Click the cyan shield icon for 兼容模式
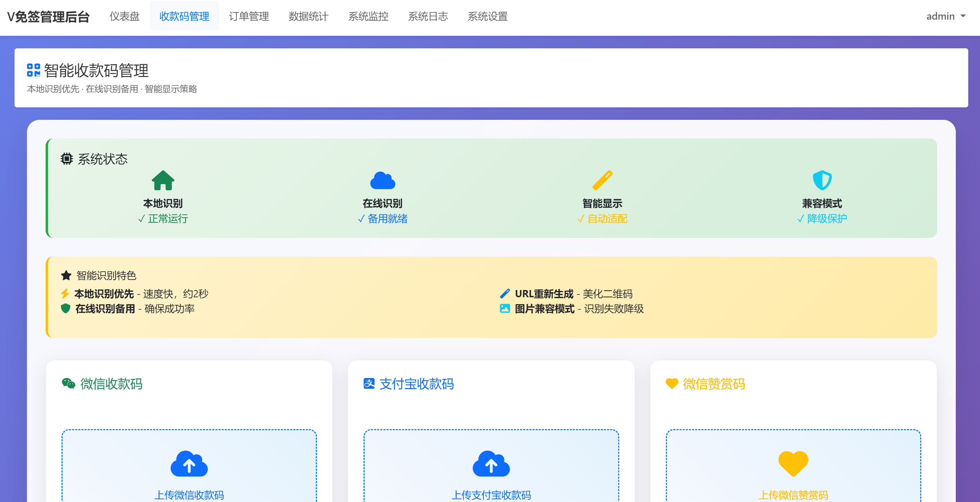Image resolution: width=980 pixels, height=502 pixels. 822,180
